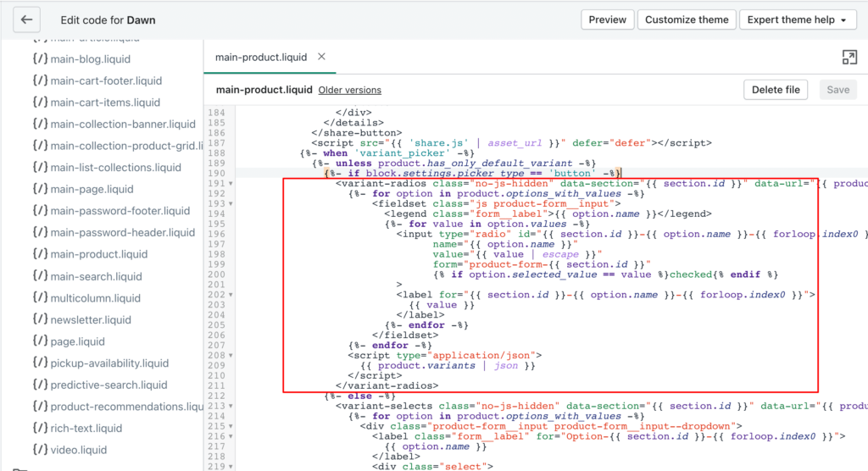This screenshot has width=868, height=471.
Task: Go back using the left arrow button
Action: 26,20
